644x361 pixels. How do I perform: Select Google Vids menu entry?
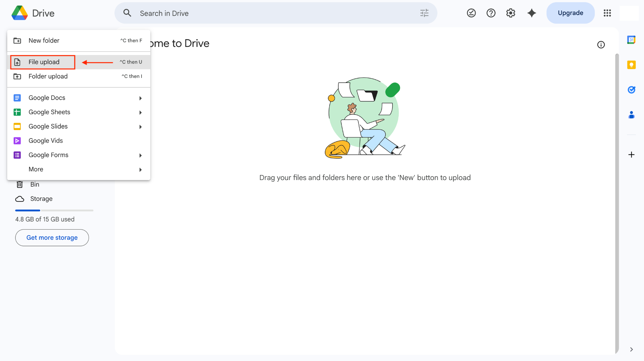coord(79,141)
